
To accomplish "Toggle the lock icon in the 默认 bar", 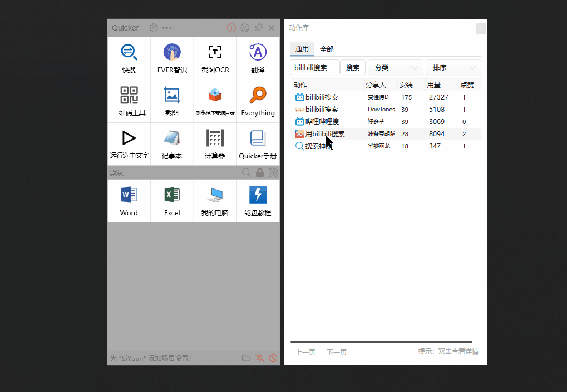I will (x=260, y=172).
